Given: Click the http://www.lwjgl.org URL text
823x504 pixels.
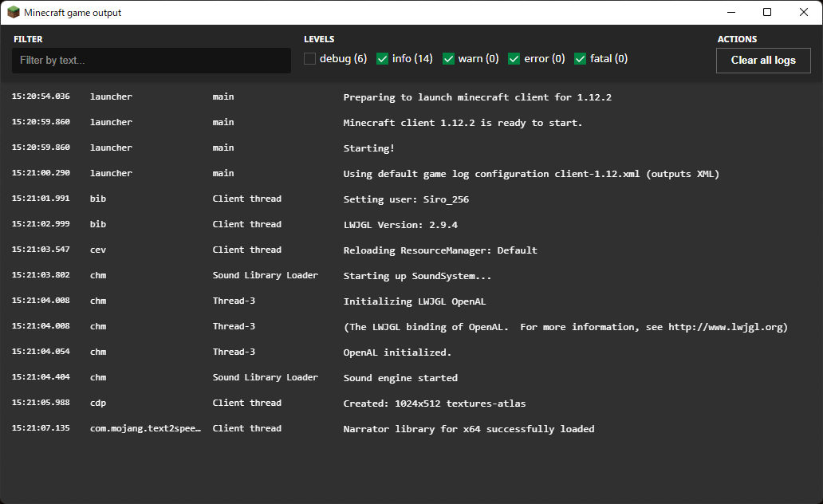Looking at the screenshot, I should pos(726,327).
